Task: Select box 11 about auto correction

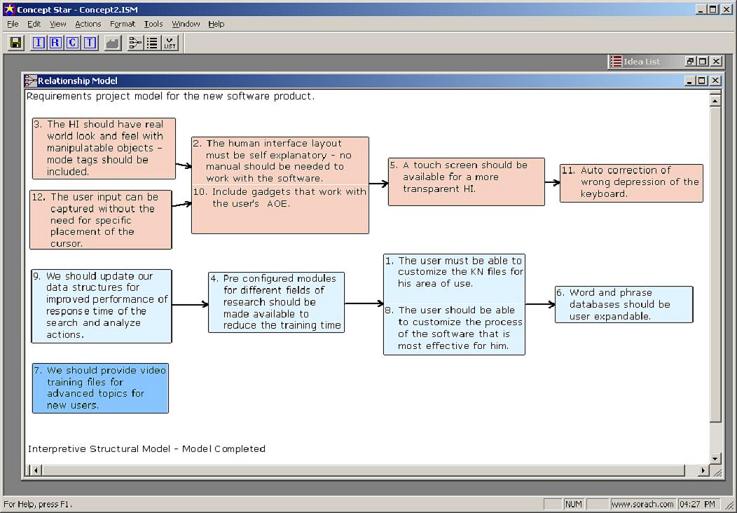Action: tap(631, 183)
